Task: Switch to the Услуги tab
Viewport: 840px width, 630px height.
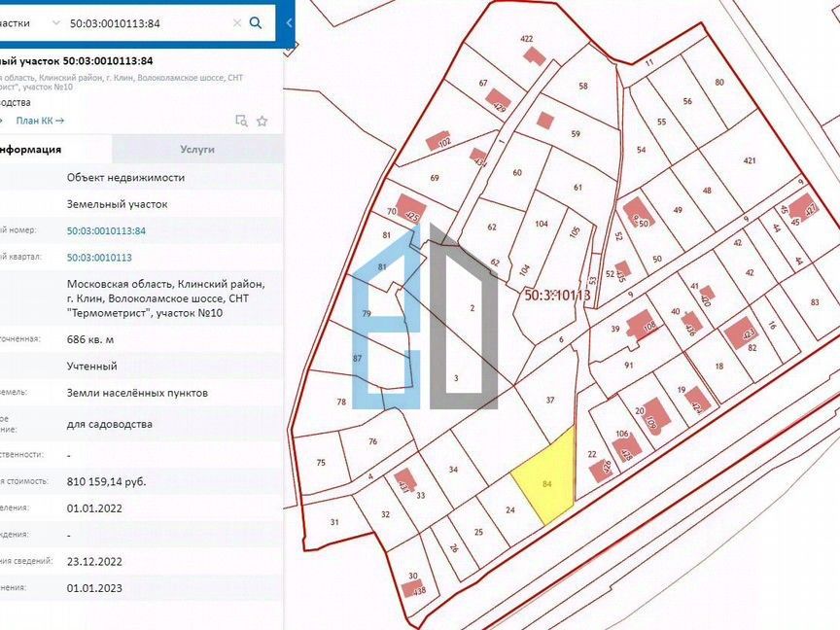Action: (x=197, y=150)
